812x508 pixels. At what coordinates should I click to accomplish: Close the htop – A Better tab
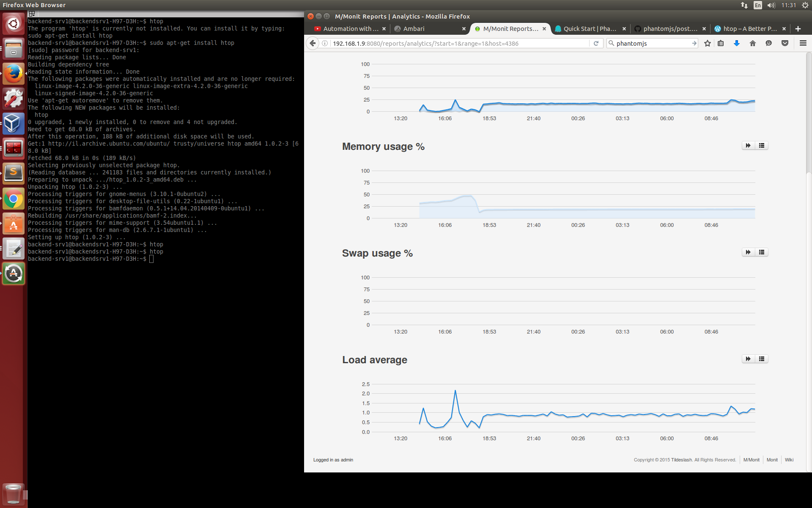[x=784, y=29]
